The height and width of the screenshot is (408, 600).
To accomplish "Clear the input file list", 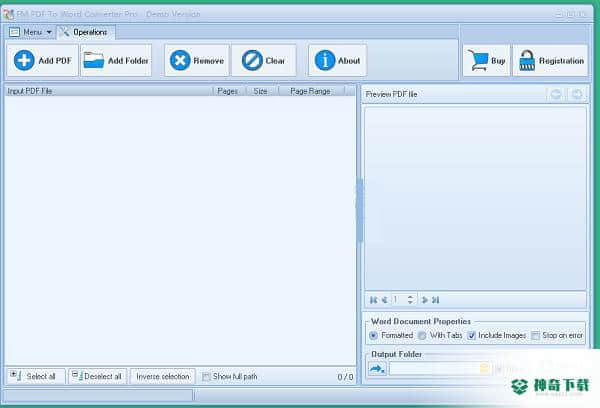I will pyautogui.click(x=264, y=60).
